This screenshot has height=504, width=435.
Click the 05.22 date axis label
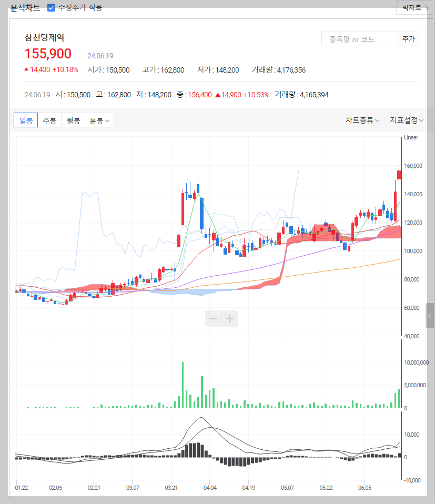click(326, 488)
